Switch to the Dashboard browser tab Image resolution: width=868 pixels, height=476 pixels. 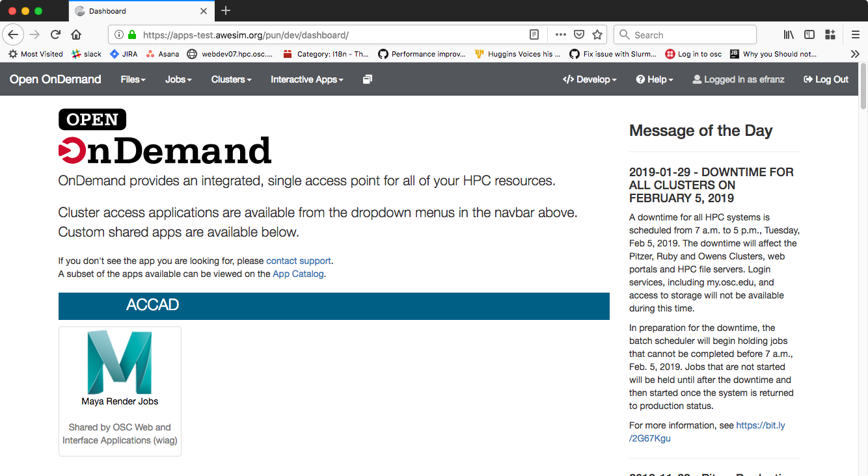pos(130,10)
